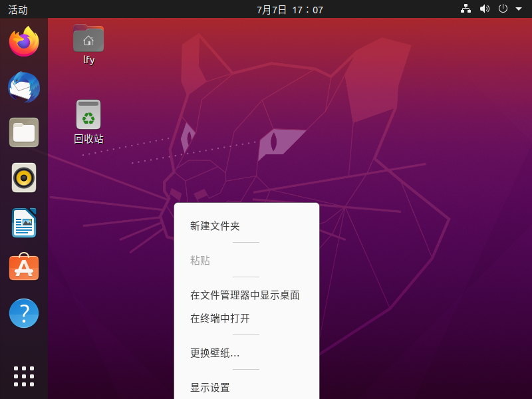The height and width of the screenshot is (399, 532).
Task: Click the power icon in top bar
Action: coord(503,9)
